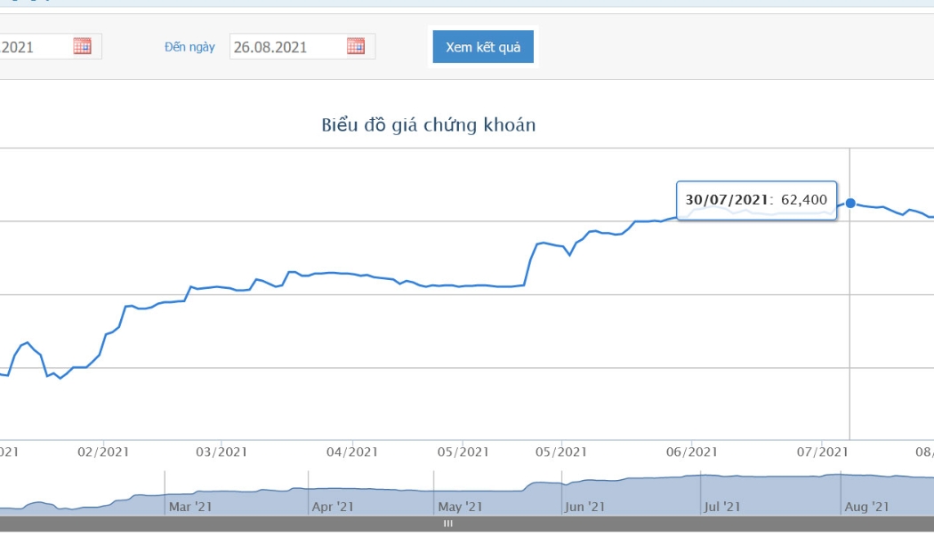Click the chart title Biểu đồ giá chứng khoán
Screen dimensions: 934x560
pyautogui.click(x=428, y=125)
